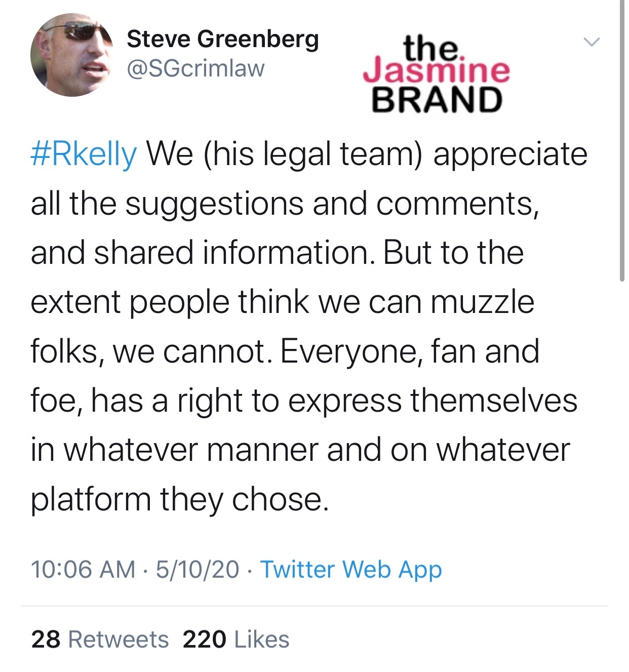Click the 10:06 AM timestamp
The image size is (629, 672).
click(83, 569)
